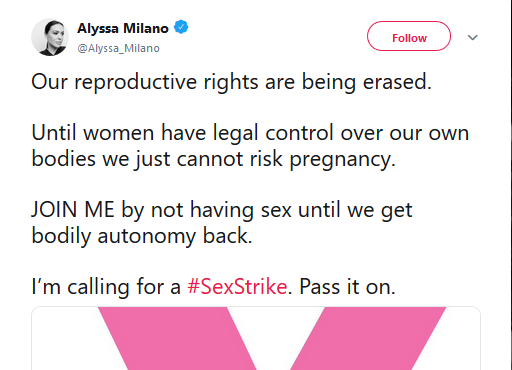Click the 'I'm calling for a' text
Viewport: 512px width, 370px height.
tap(106, 286)
